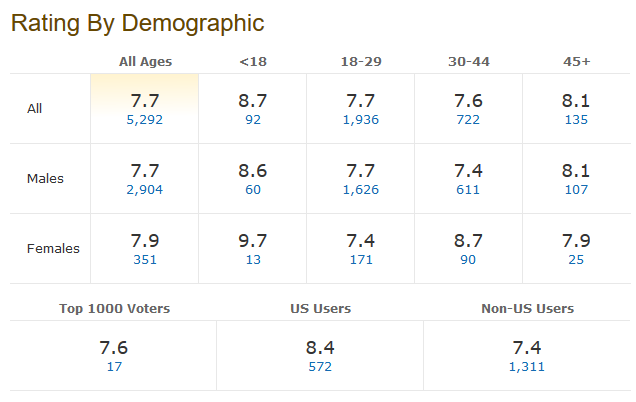Click the 13 votes link for Females under 18
This screenshot has width=636, height=402.
pyautogui.click(x=253, y=259)
